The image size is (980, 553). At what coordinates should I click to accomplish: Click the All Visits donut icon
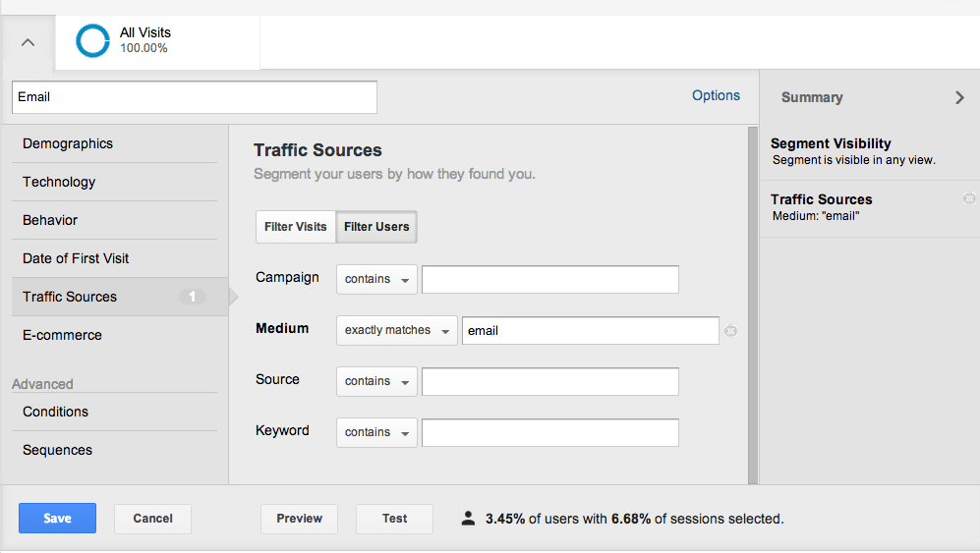pyautogui.click(x=93, y=41)
